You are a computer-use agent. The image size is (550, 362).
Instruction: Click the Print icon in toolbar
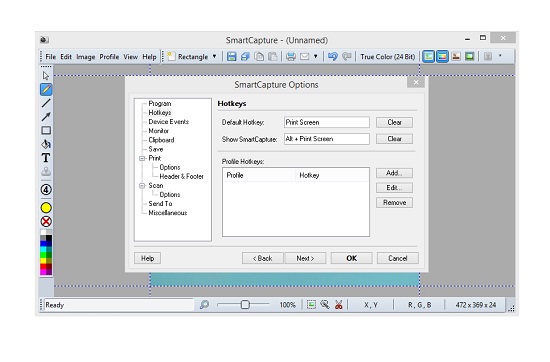coord(290,56)
